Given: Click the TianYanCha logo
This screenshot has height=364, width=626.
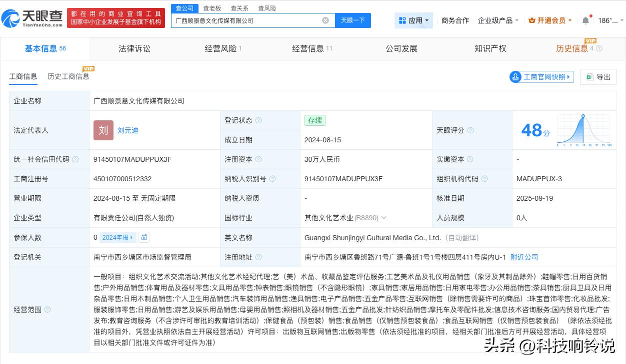Looking at the screenshot, I should 32,18.
